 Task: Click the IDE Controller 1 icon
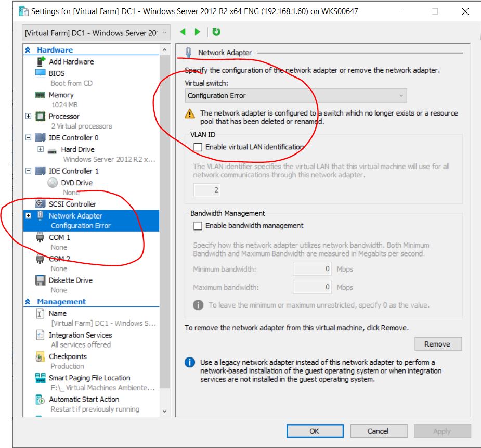tap(40, 171)
